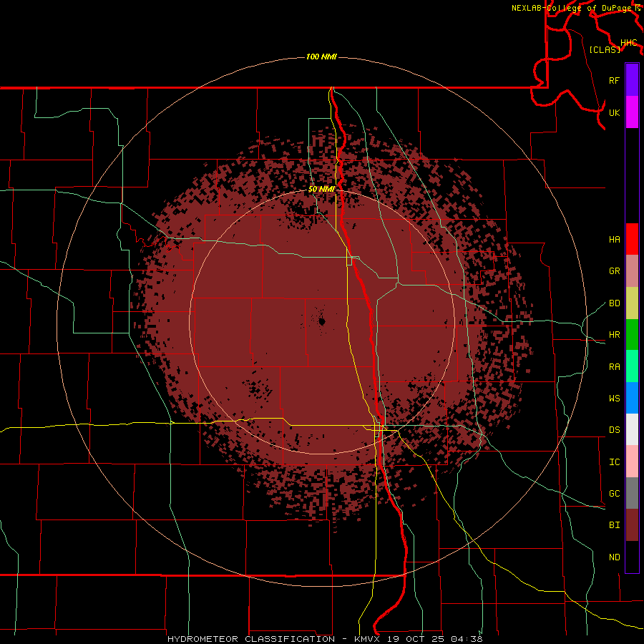Click the 'ND' legend label

[614, 557]
